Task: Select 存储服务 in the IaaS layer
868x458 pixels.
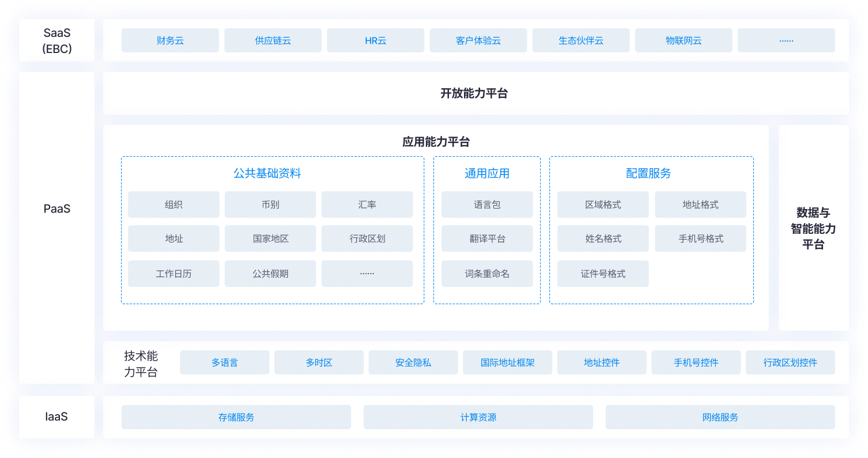Action: click(236, 417)
